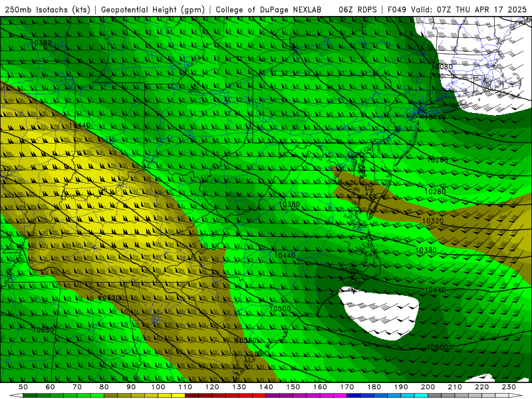Click the 200 value on the color scale

tap(428, 387)
